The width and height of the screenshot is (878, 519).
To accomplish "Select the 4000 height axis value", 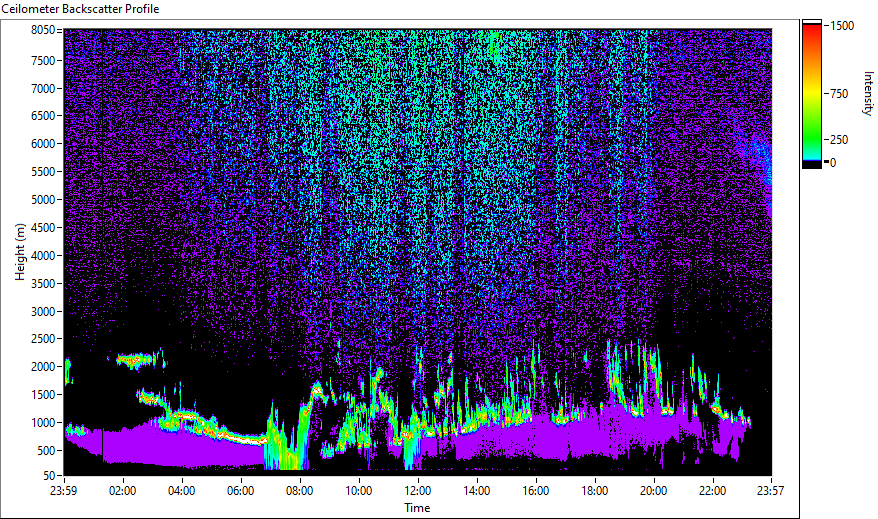I will [x=43, y=256].
